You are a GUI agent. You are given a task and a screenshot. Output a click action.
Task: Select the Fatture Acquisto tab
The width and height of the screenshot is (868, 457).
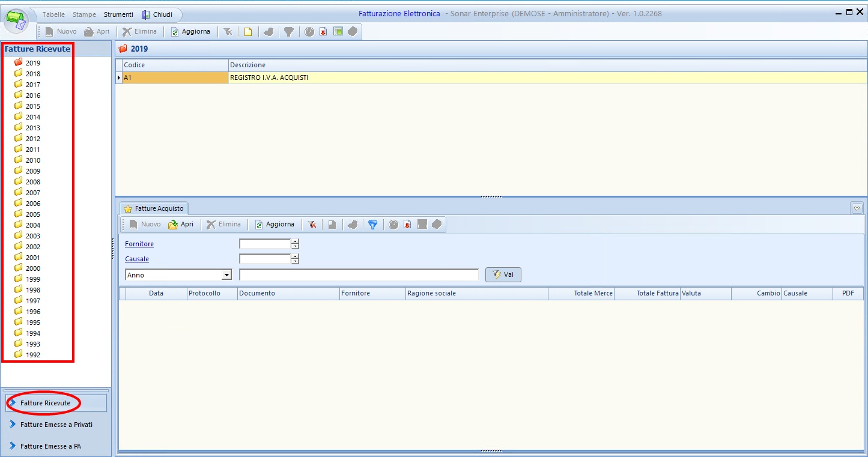coord(154,208)
